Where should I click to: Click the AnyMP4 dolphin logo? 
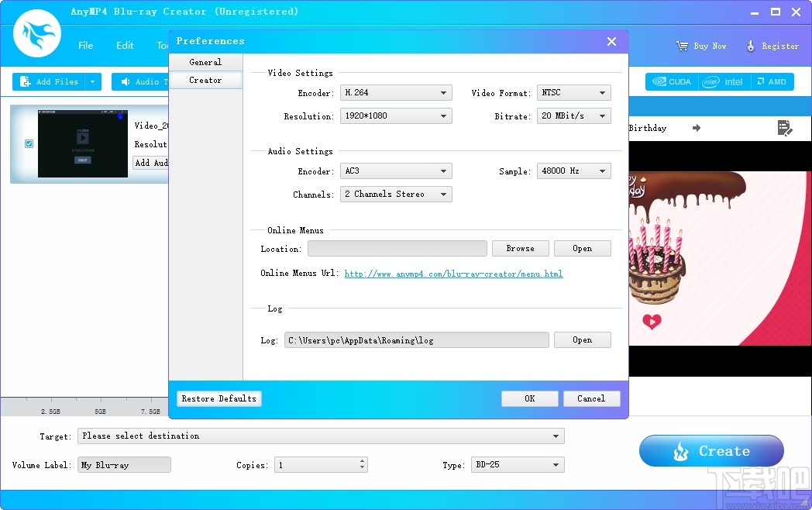pos(36,34)
